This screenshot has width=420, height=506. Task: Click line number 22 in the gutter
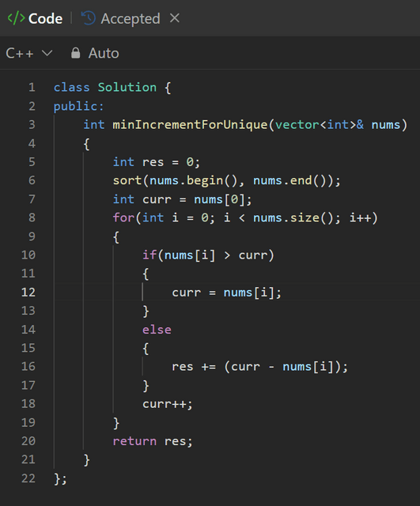pos(28,478)
